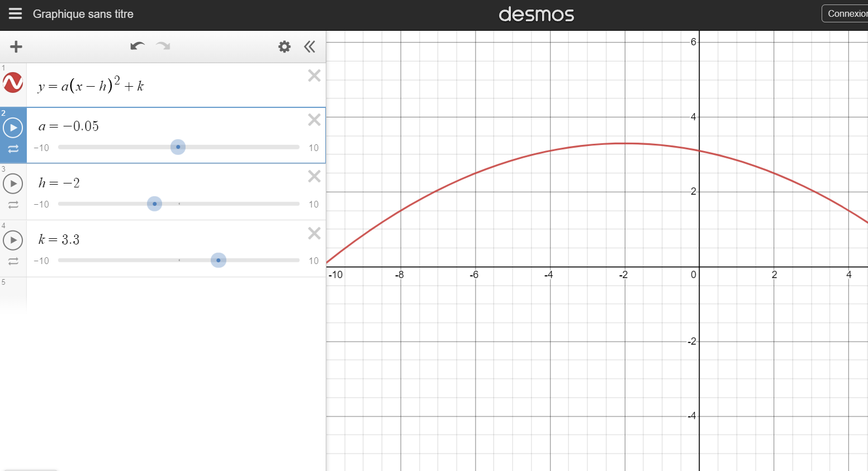Toggle the loop mode for slider h
Screen dimensions: 868x471
pyautogui.click(x=13, y=205)
